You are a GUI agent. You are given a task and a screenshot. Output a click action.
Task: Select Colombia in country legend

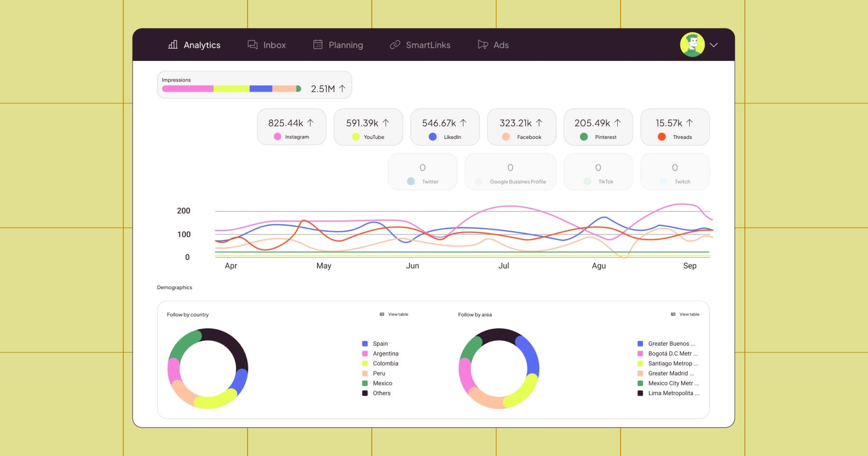click(380, 363)
